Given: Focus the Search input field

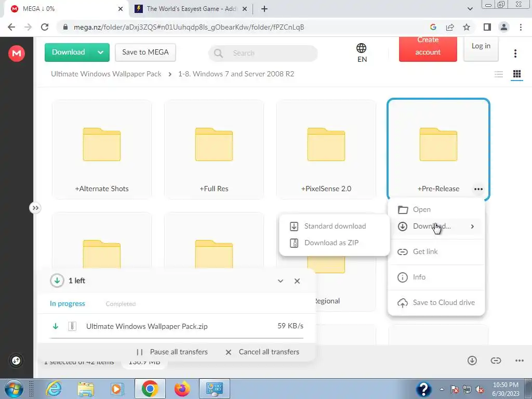Looking at the screenshot, I should [x=263, y=54].
